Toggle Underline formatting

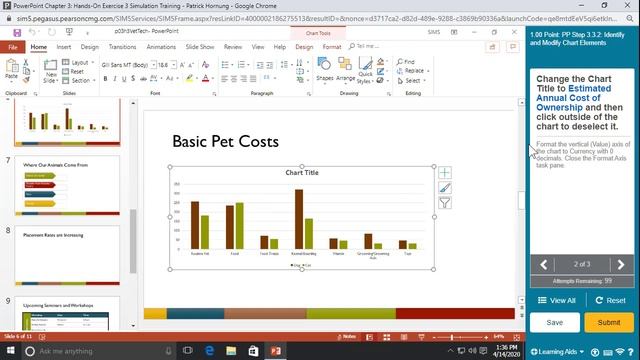coord(124,78)
